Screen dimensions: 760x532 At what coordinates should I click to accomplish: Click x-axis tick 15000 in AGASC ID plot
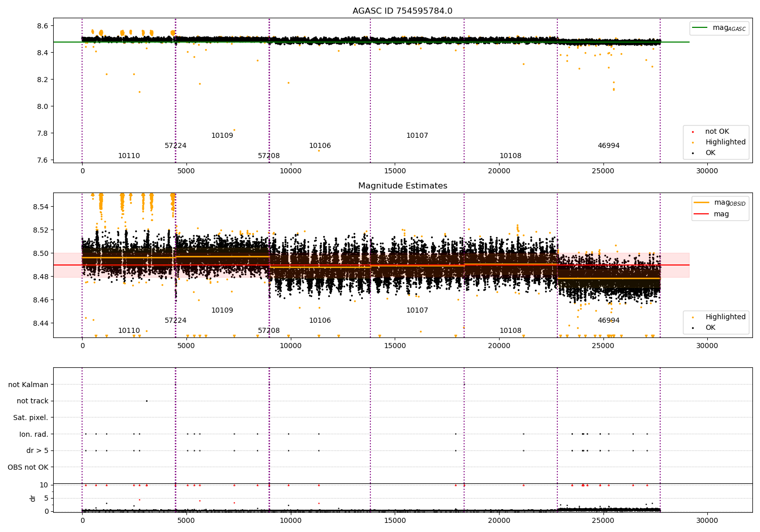coord(395,171)
